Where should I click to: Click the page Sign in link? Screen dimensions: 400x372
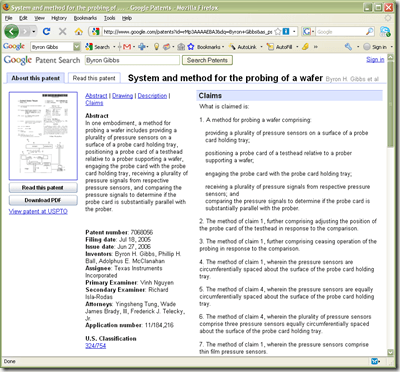point(375,59)
